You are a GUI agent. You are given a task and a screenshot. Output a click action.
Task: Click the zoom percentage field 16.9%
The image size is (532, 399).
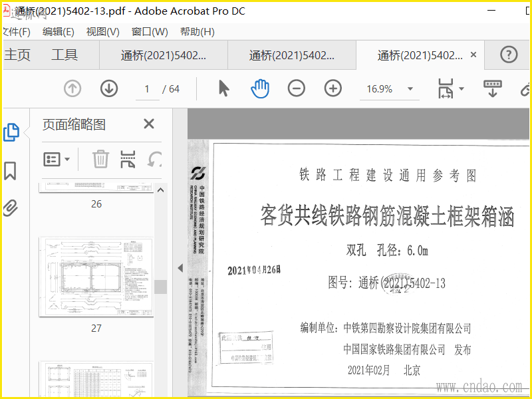pyautogui.click(x=379, y=89)
